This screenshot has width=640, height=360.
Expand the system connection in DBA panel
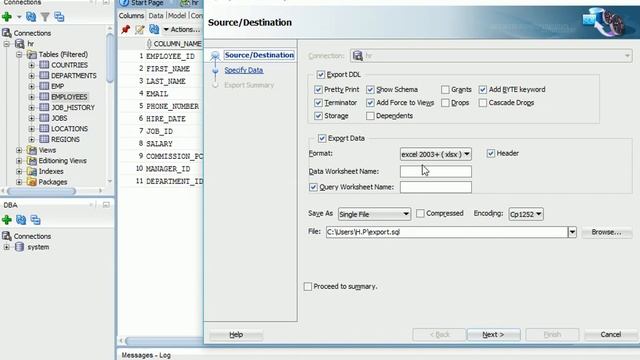[7, 247]
